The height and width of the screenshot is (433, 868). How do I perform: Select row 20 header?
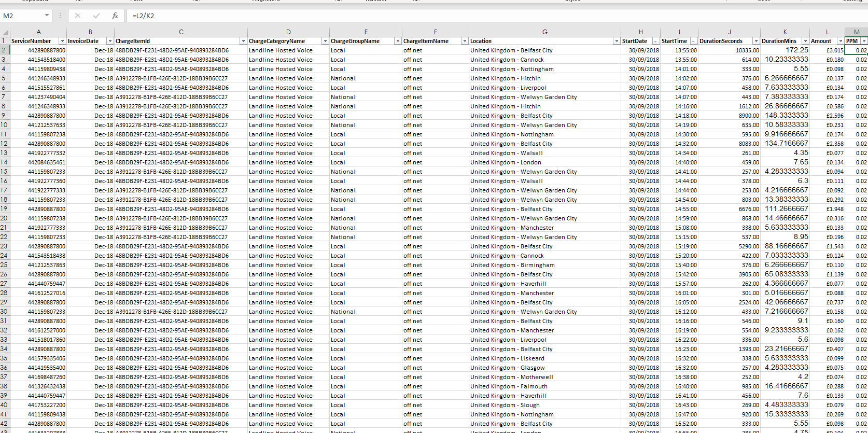coord(4,218)
